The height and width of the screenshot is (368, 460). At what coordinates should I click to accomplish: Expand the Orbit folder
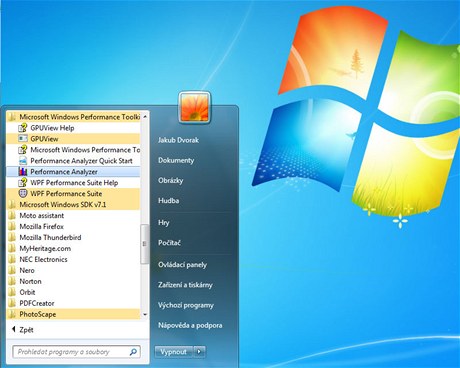tap(73, 292)
